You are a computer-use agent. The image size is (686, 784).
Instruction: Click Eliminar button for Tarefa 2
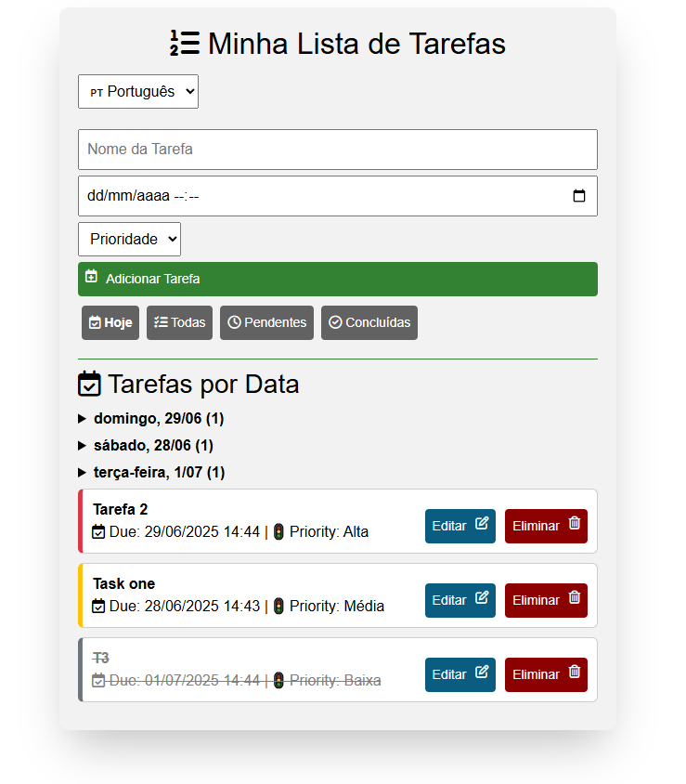coord(546,526)
